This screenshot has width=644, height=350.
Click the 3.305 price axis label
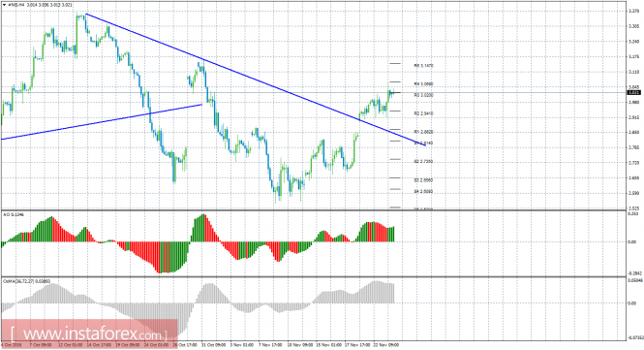[633, 26]
